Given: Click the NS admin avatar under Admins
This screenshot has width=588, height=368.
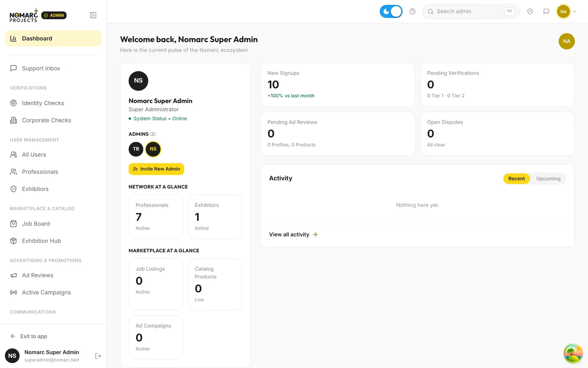Looking at the screenshot, I should 153,149.
